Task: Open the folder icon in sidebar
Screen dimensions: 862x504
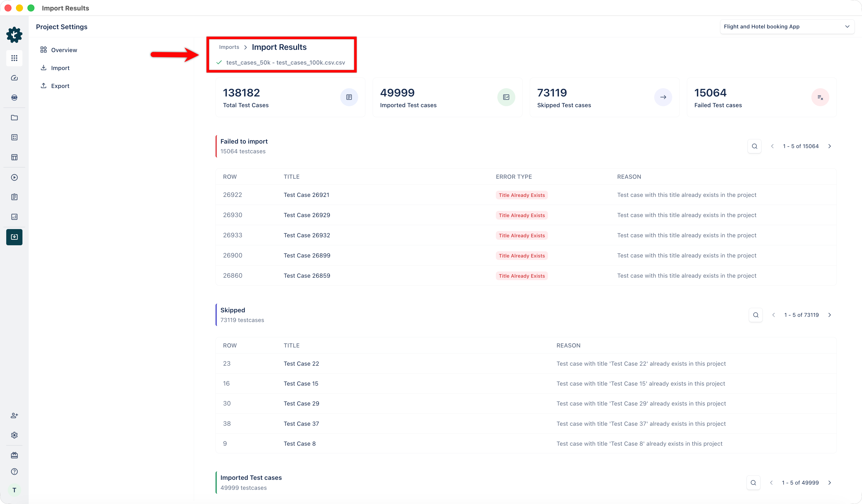Action: click(14, 118)
